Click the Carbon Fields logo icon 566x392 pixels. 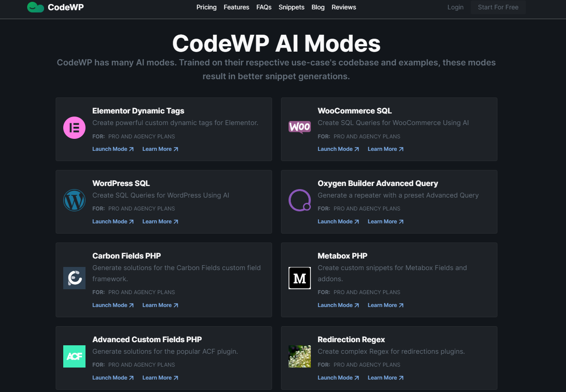click(x=74, y=278)
